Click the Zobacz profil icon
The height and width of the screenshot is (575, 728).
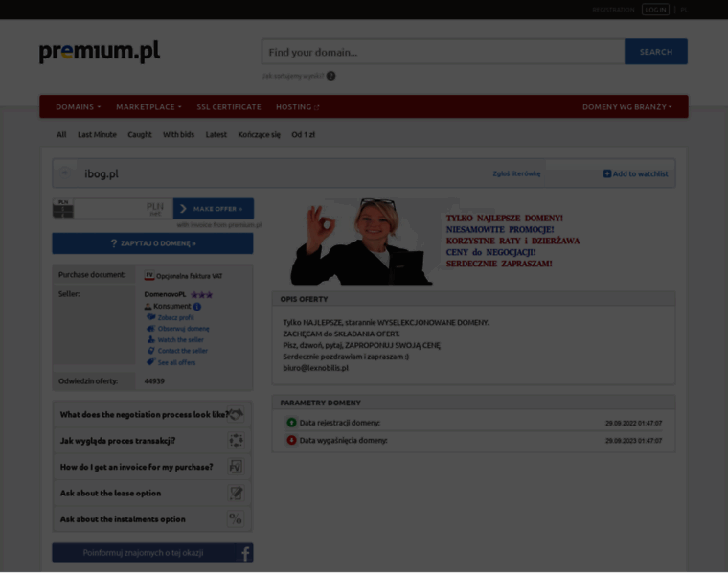point(151,317)
